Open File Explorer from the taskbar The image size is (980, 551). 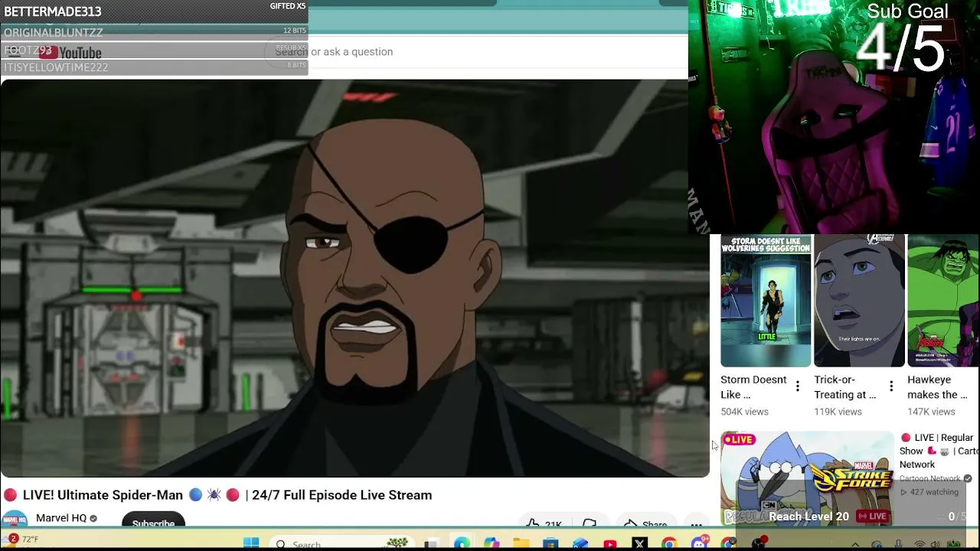[521, 543]
